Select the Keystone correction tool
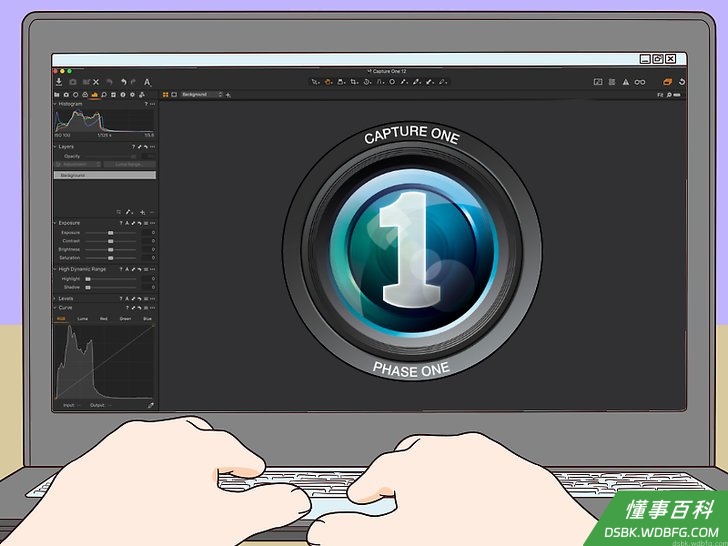728x546 pixels. tap(379, 82)
